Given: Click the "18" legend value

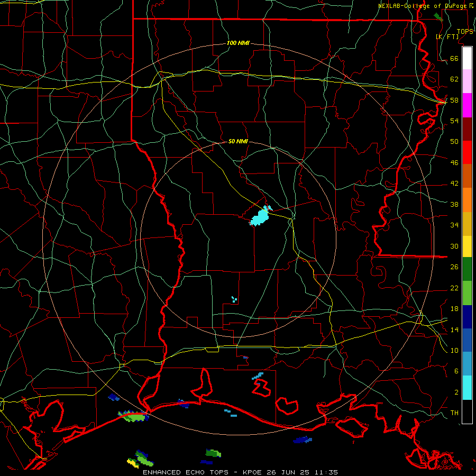Looking at the screenshot, I should (454, 309).
